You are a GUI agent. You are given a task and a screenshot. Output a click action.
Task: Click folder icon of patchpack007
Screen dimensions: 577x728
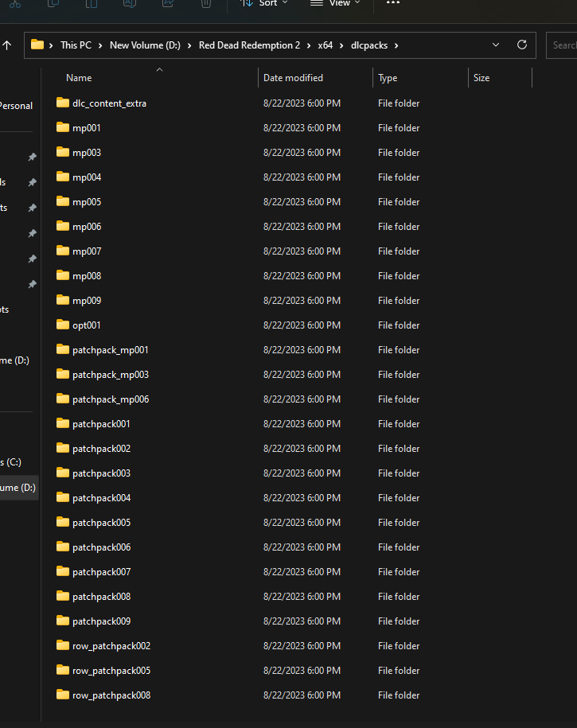(63, 571)
